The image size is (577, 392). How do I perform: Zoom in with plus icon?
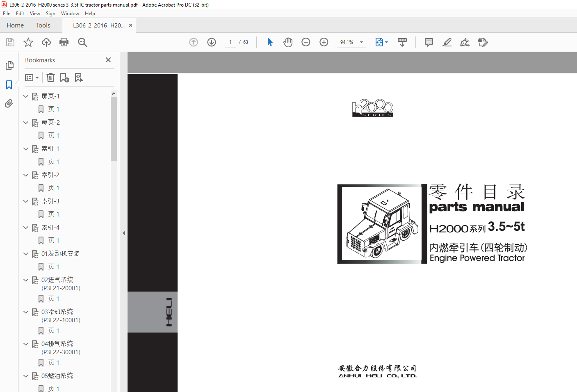coord(324,42)
